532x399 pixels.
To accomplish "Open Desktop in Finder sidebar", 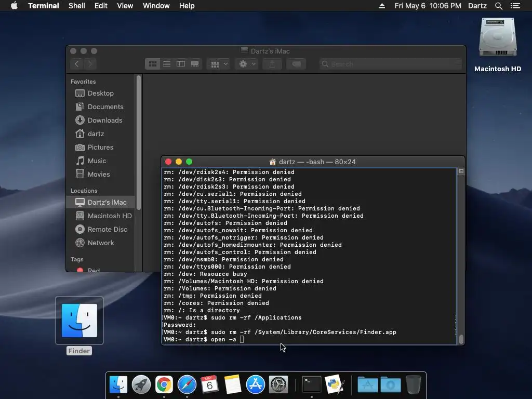I will 101,93.
